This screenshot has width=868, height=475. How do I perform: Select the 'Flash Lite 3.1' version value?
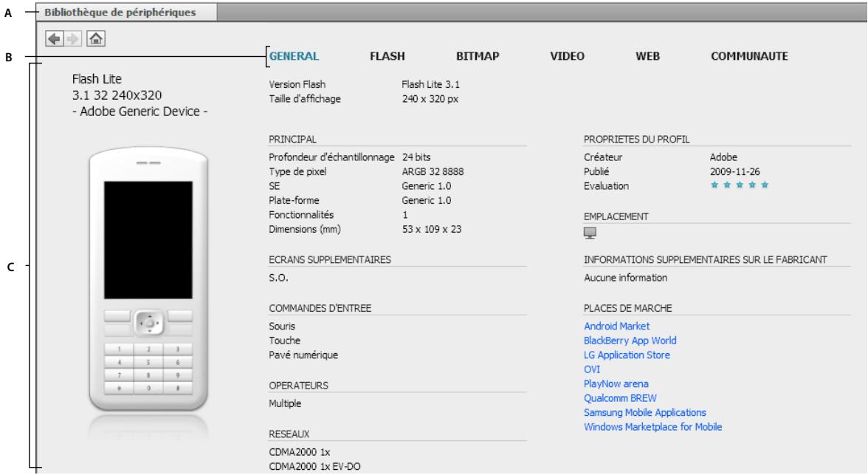coord(431,85)
